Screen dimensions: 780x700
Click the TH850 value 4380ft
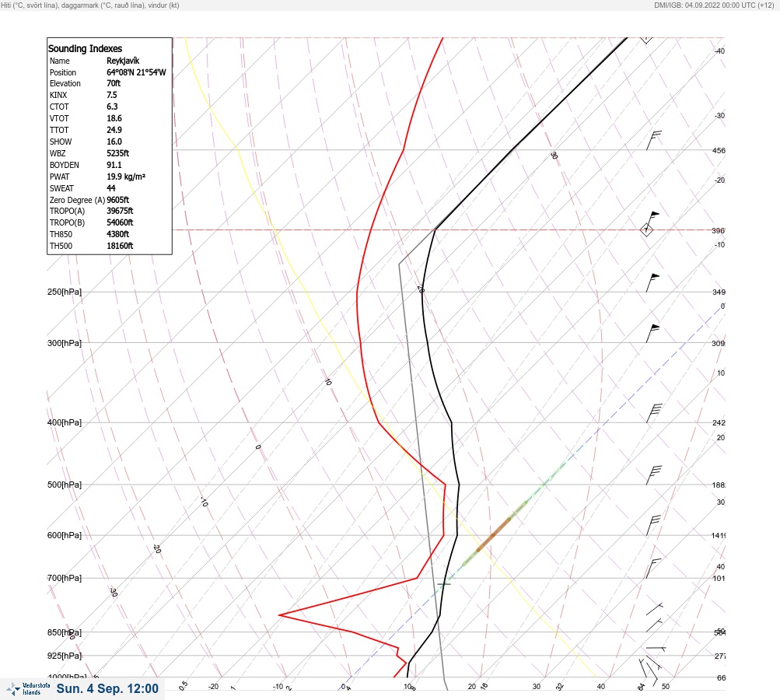[x=118, y=234]
